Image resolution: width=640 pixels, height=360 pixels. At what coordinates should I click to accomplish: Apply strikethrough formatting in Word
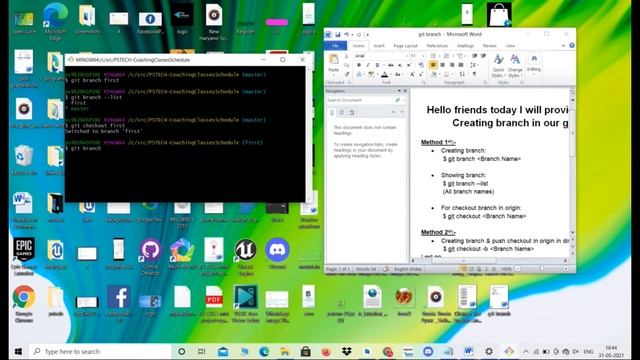click(x=391, y=65)
